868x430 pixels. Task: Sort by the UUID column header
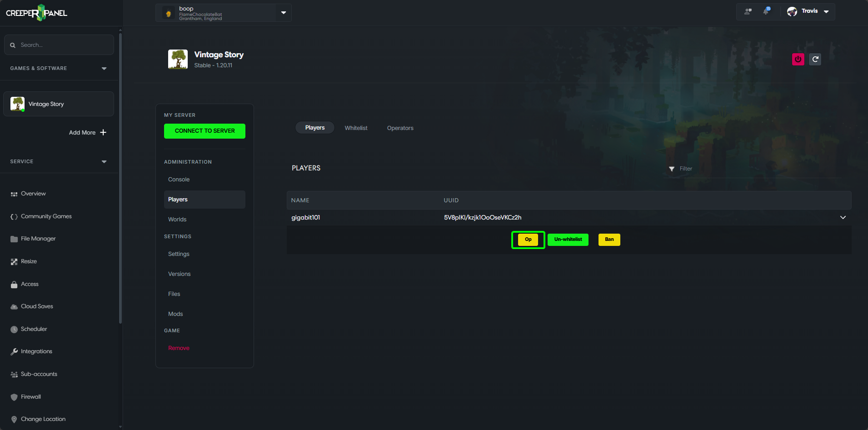(x=451, y=200)
